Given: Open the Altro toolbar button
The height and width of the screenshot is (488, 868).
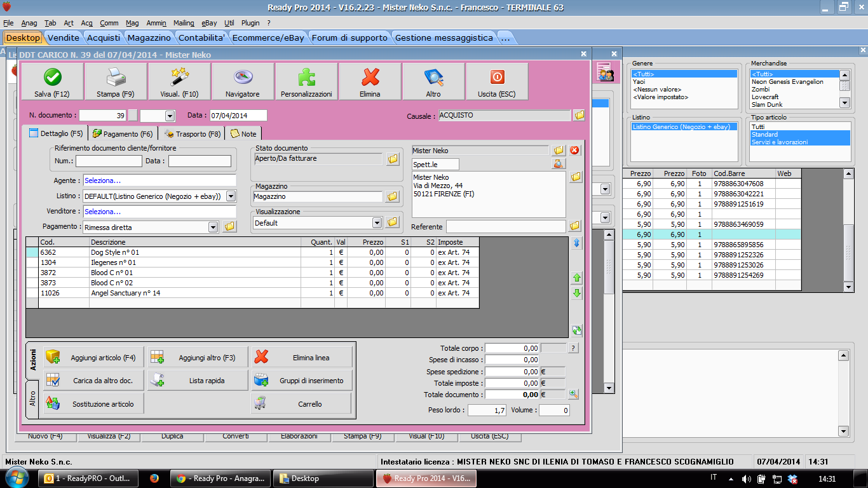Looking at the screenshot, I should [x=433, y=81].
